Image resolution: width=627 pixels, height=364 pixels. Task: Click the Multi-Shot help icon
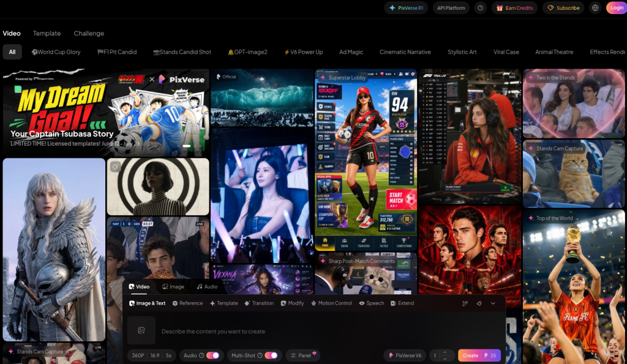(x=260, y=355)
